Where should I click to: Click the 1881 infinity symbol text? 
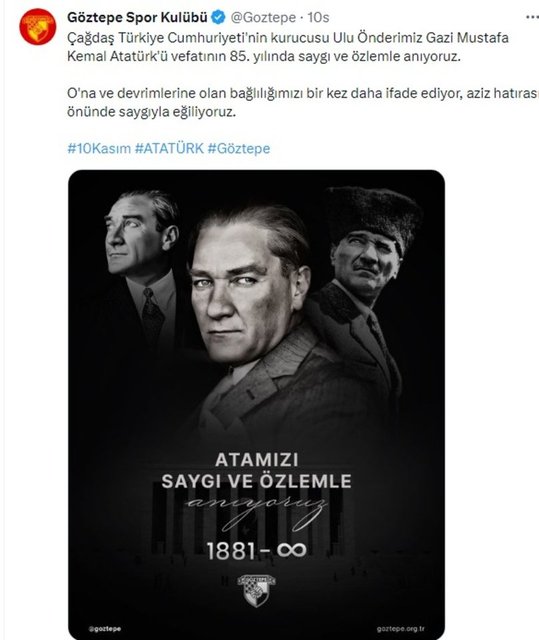pyautogui.click(x=256, y=551)
